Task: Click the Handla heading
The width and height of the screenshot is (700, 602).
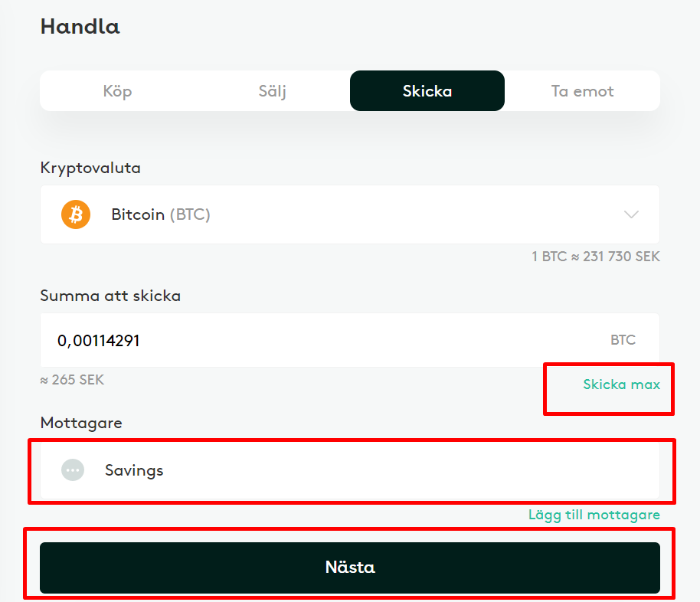Action: point(80,27)
